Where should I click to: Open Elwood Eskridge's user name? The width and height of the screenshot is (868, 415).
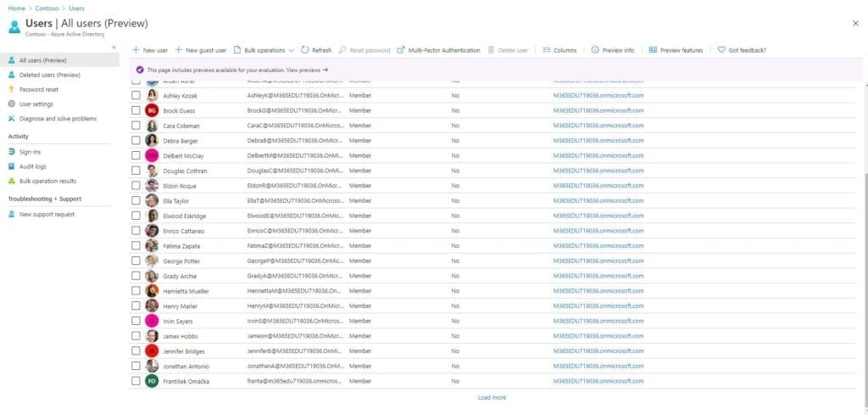tap(184, 216)
